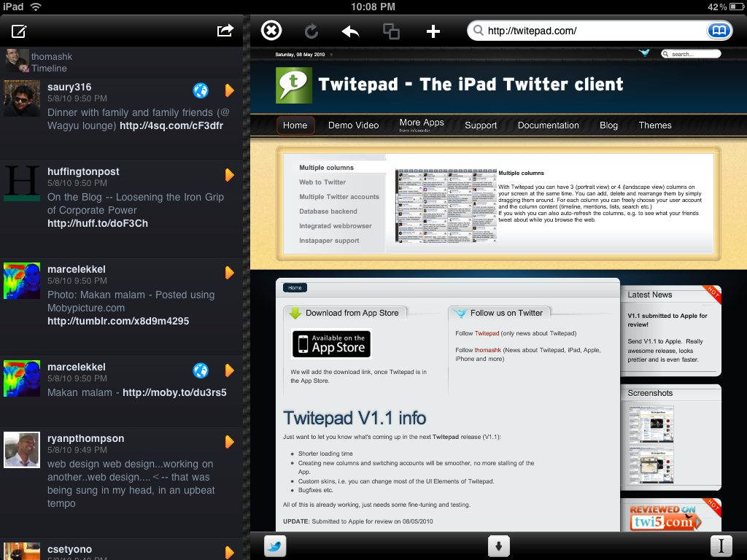Reload the web page

pos(311,31)
